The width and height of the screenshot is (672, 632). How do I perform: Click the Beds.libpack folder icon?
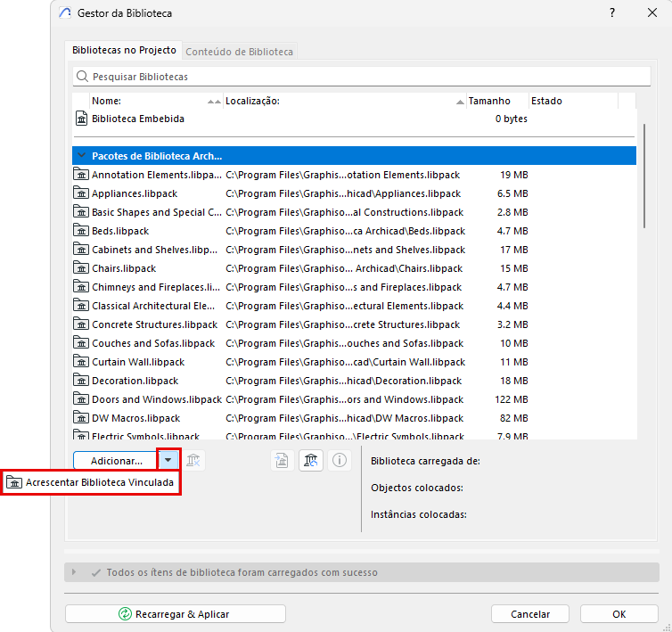81,231
